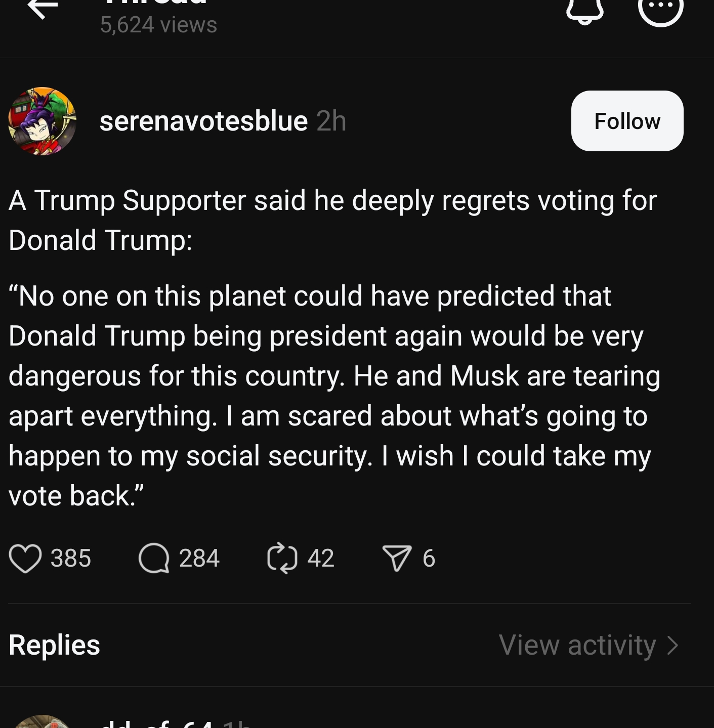The image size is (714, 728).
Task: Open comments via the speech bubble icon
Action: [x=154, y=558]
